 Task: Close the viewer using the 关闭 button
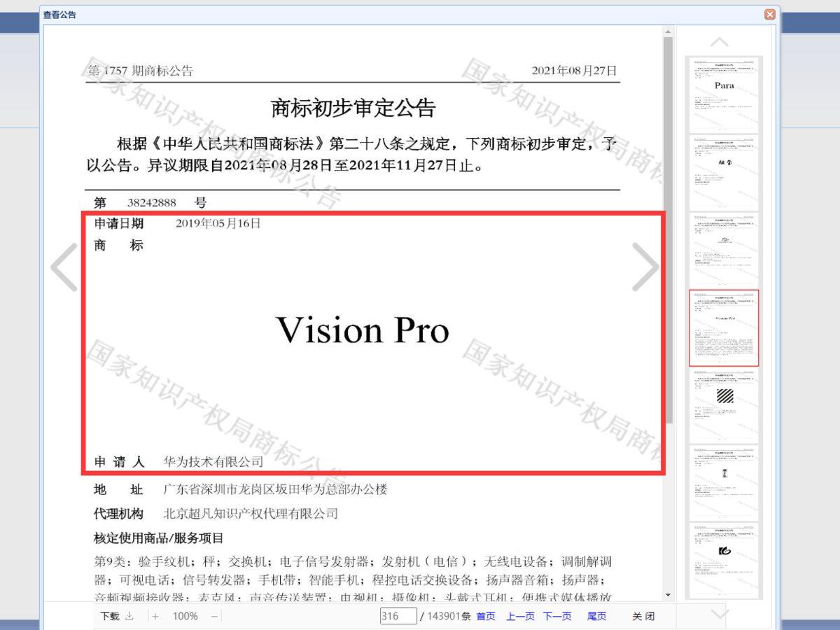click(x=643, y=616)
